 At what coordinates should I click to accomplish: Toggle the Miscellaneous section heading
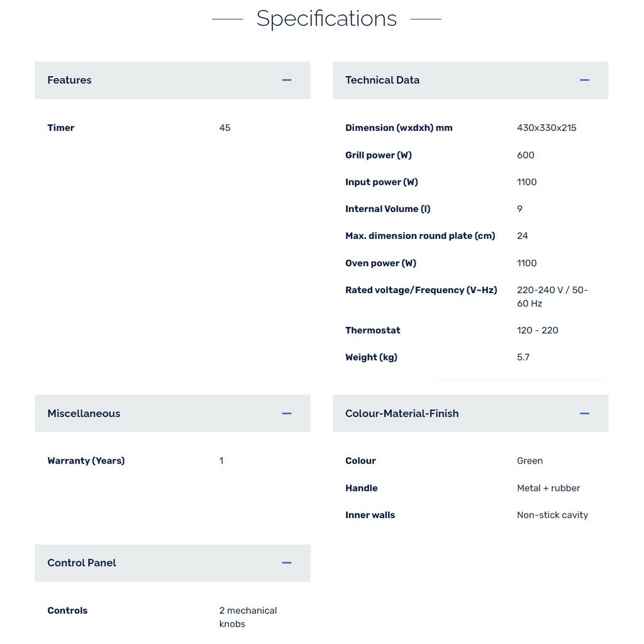pyautogui.click(x=84, y=413)
